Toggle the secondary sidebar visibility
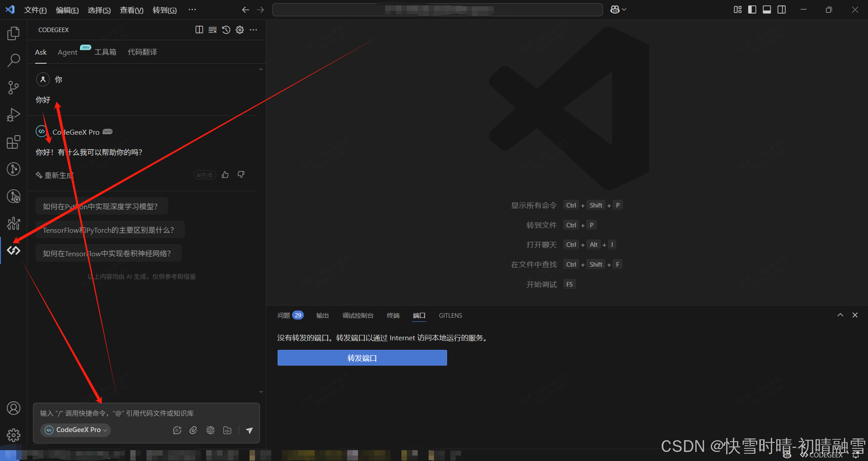 click(x=782, y=9)
